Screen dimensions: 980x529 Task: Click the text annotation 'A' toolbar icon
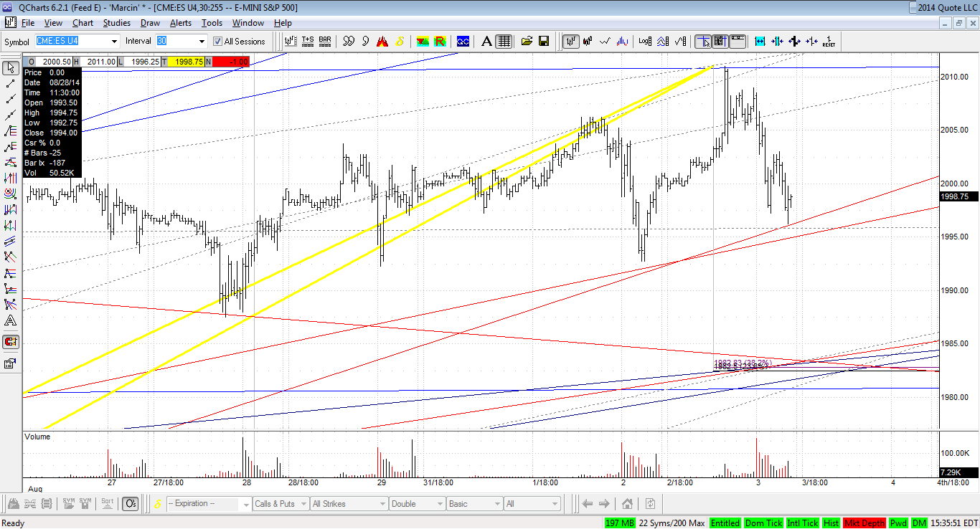coord(486,42)
